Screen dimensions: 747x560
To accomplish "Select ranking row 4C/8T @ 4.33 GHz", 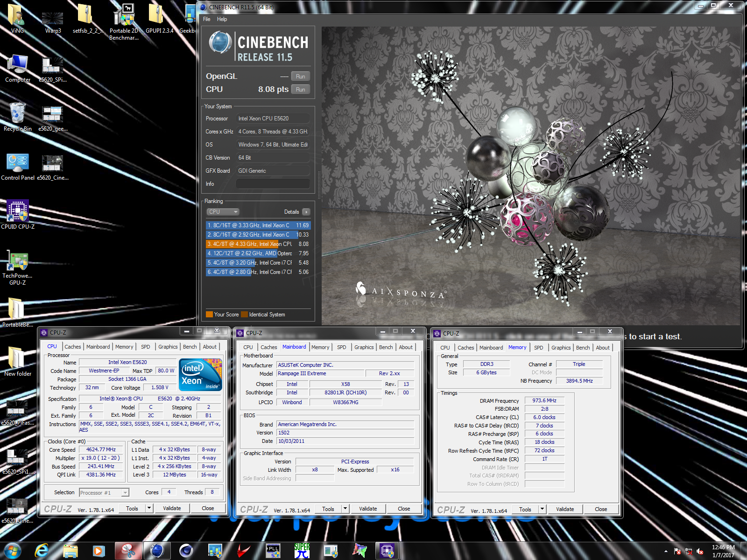I will pos(258,244).
